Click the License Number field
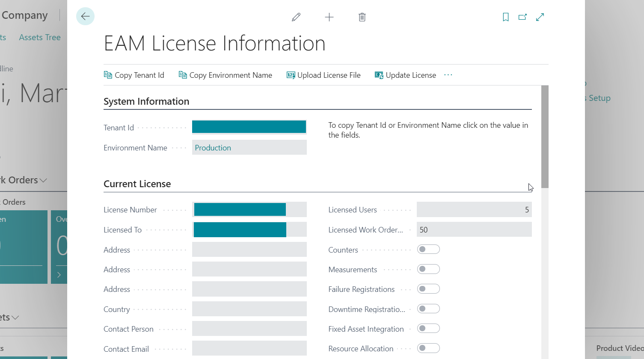The width and height of the screenshot is (644, 359). [x=249, y=209]
